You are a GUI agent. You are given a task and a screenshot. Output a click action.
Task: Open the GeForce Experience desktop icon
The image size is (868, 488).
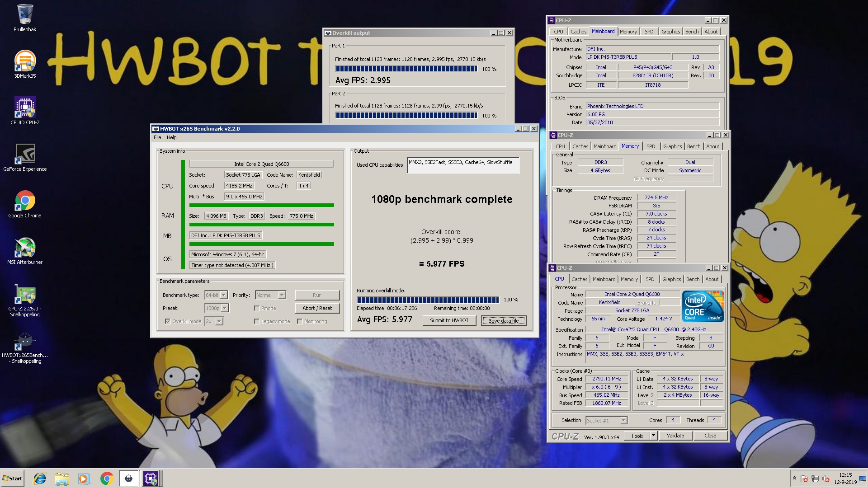tap(25, 157)
